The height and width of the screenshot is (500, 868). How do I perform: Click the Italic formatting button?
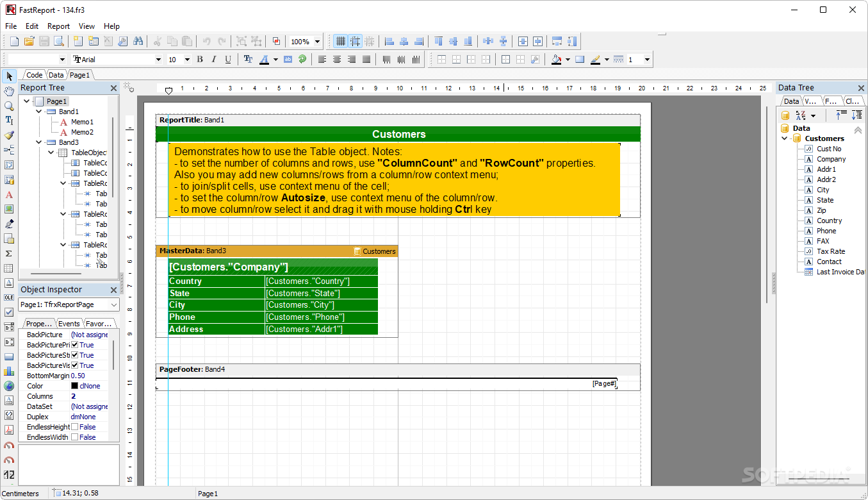click(x=214, y=60)
